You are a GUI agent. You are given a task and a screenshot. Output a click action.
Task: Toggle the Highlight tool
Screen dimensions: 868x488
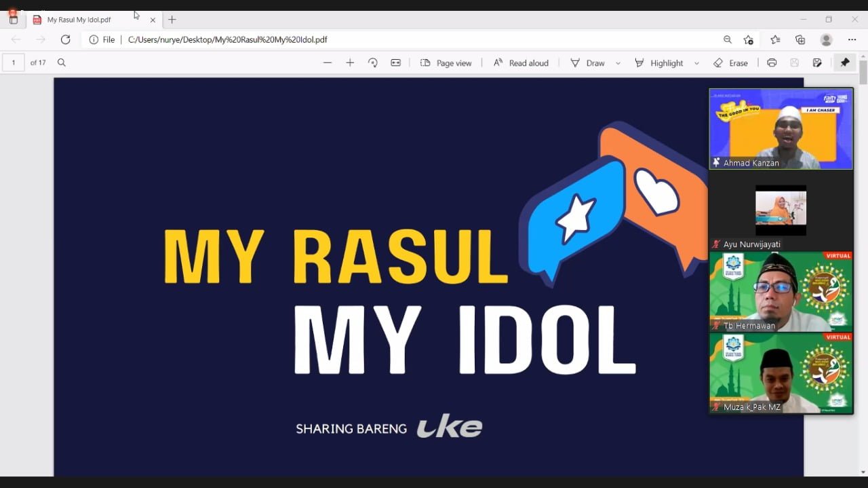pyautogui.click(x=658, y=62)
